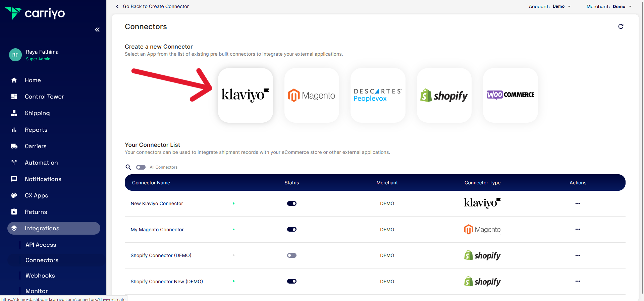Open actions menu for Shopify Connector (DEMO)
Screen dimensions: 644x301
[x=578, y=255]
